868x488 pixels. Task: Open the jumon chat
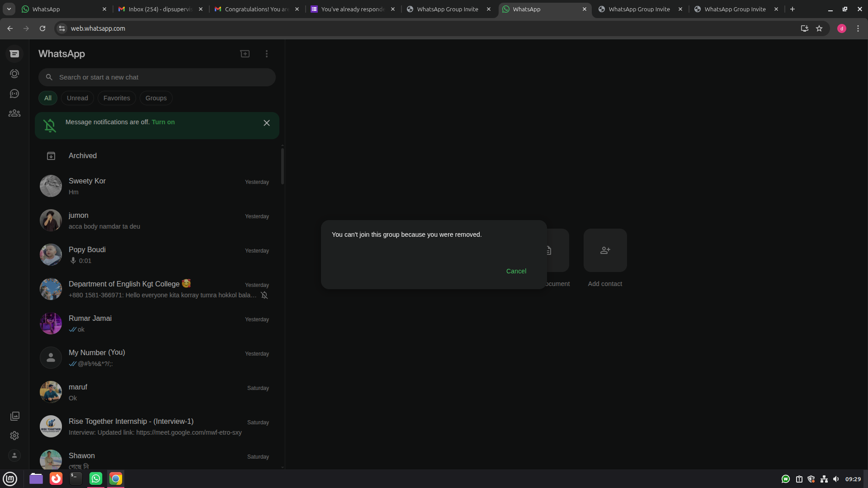[157, 221]
